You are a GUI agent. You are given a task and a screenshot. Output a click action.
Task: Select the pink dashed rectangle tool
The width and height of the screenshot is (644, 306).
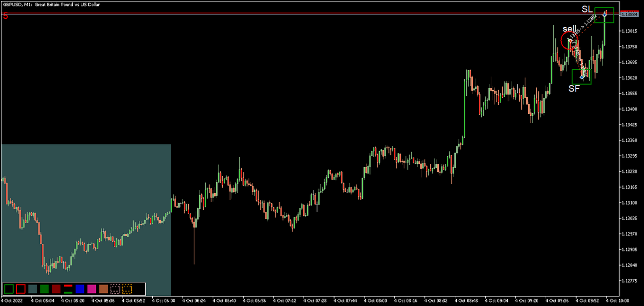115,288
